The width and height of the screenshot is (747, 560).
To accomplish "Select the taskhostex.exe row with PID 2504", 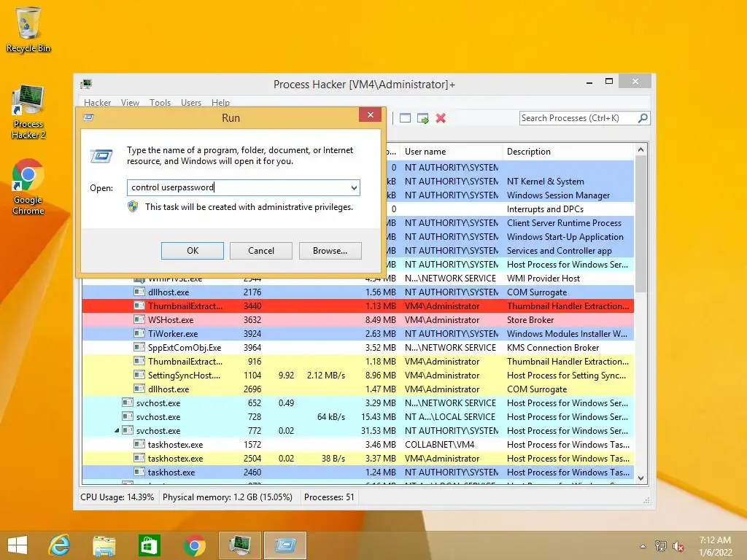I will coord(357,458).
